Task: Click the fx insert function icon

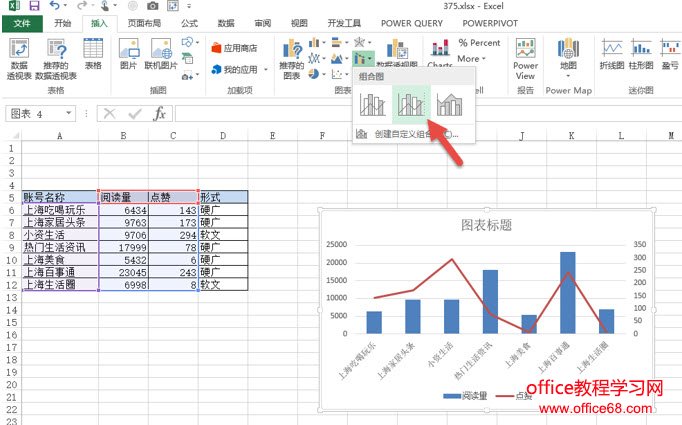Action: (x=159, y=113)
